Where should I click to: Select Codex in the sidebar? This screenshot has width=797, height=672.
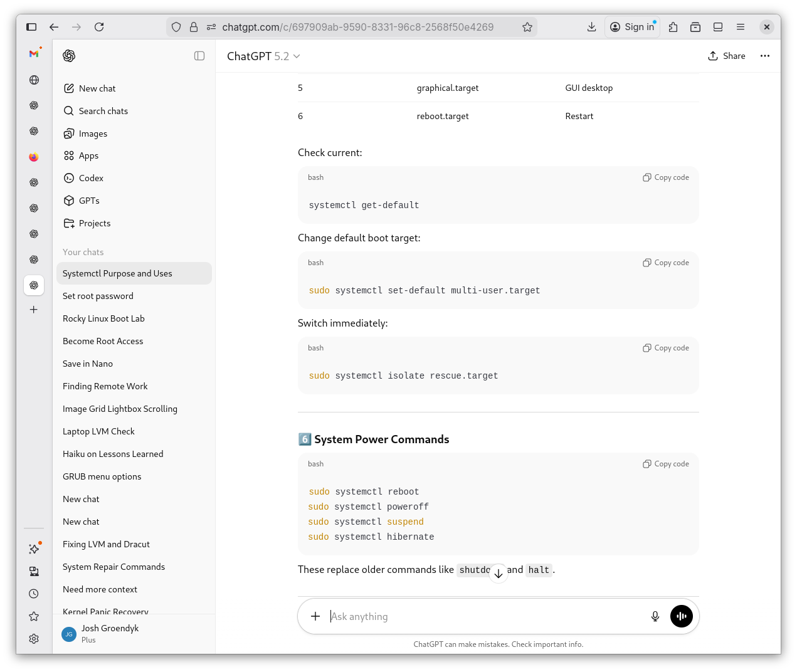click(91, 178)
